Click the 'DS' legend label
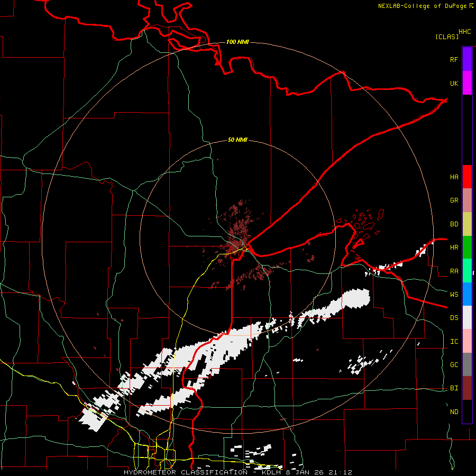 (454, 318)
